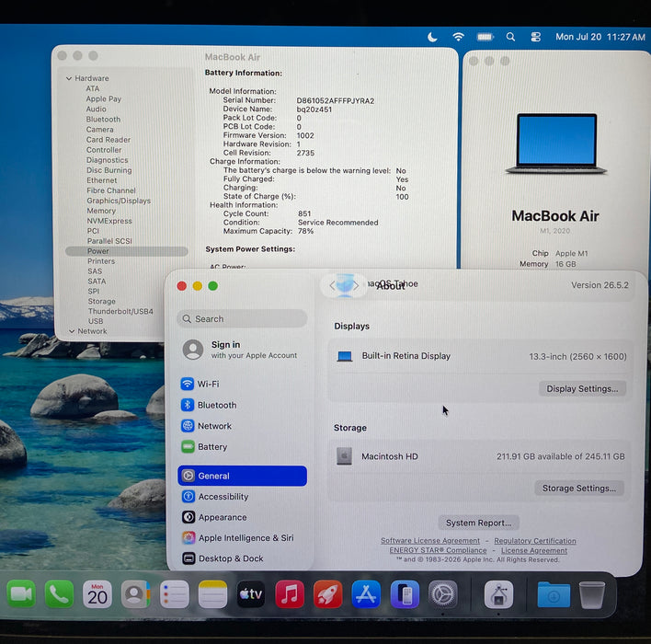This screenshot has height=644, width=651.
Task: Open the App Store from the Dock
Action: pyautogui.click(x=366, y=594)
